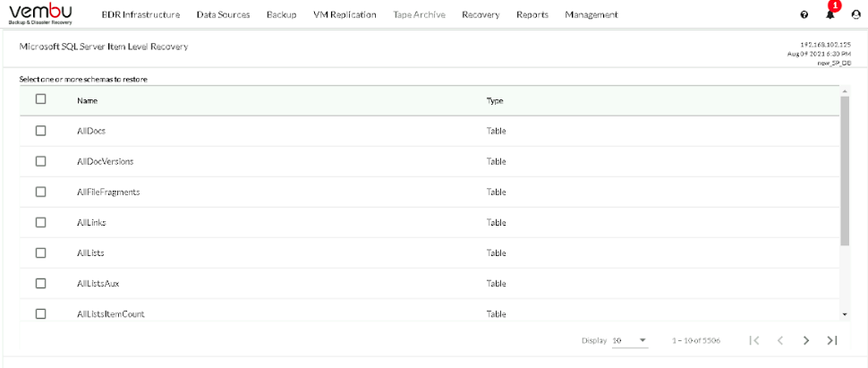
Task: Open the BDR Infrastructure menu
Action: coord(140,15)
